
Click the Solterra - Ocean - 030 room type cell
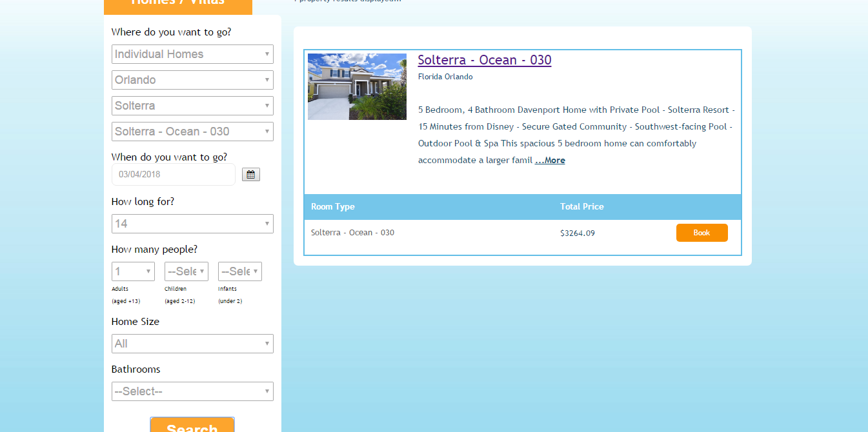tap(352, 233)
